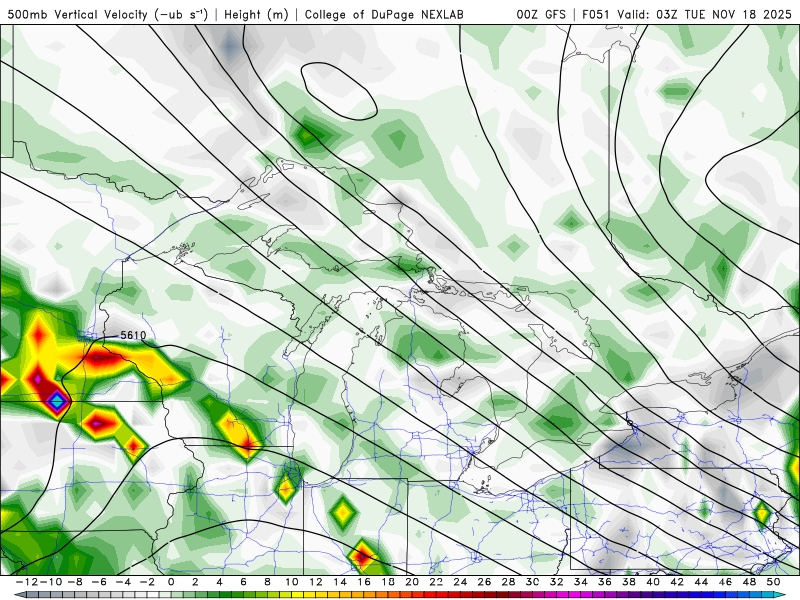
Task: Click the '40' colorbar scale label
Action: [653, 582]
